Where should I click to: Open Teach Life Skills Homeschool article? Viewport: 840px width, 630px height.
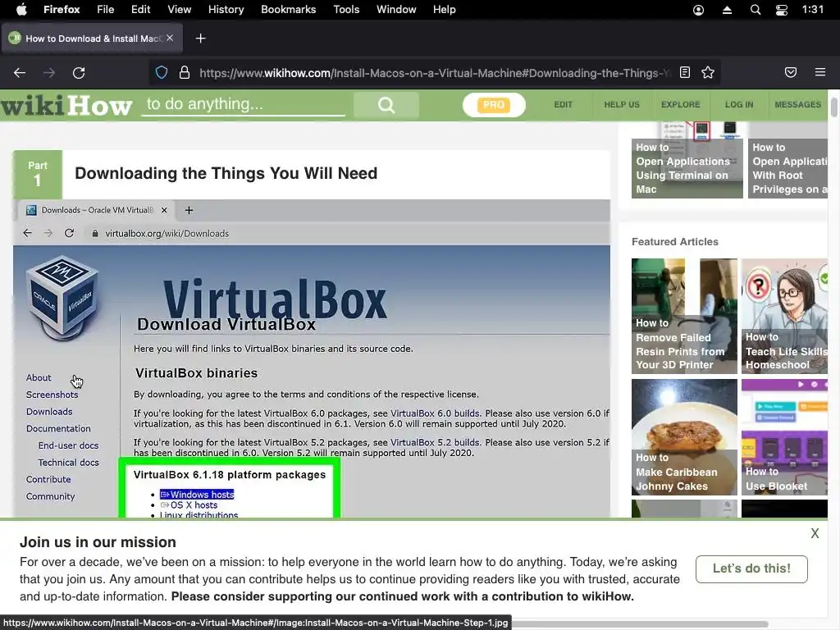(x=784, y=316)
